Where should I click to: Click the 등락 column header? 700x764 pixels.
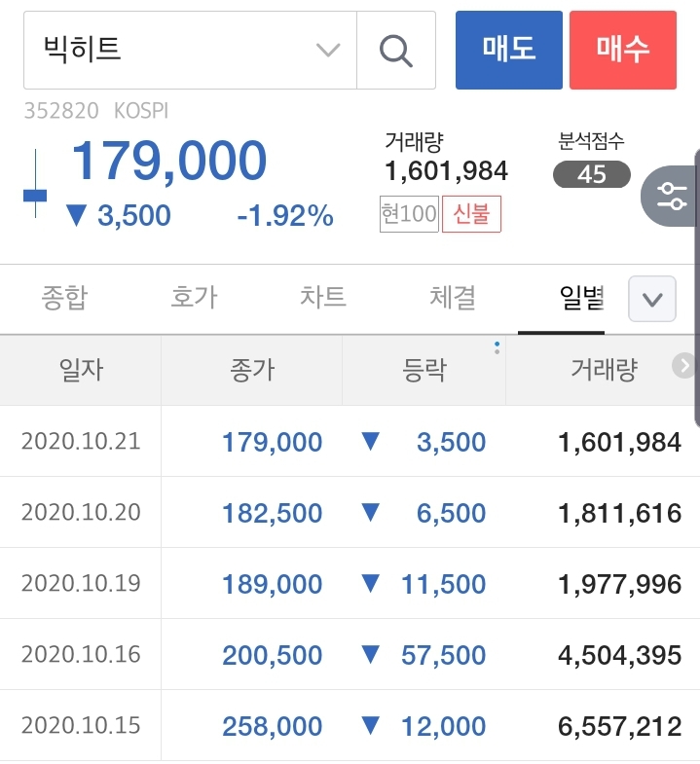pos(424,370)
